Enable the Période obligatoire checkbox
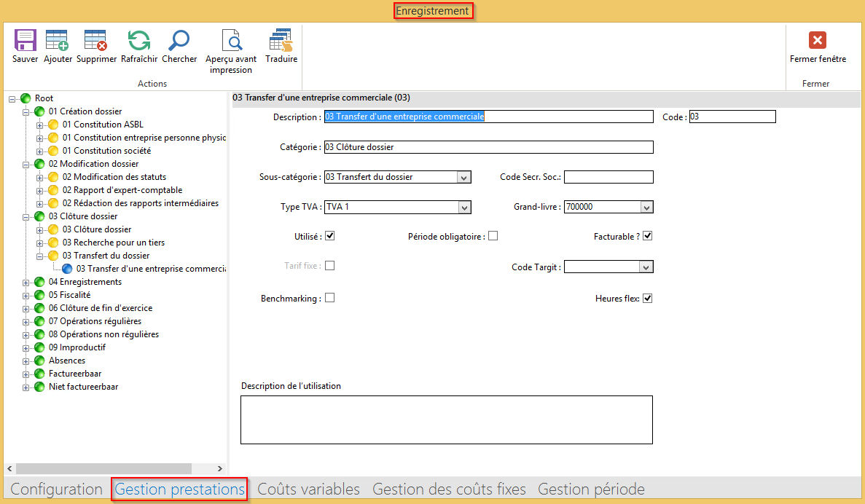Viewport: 865px width, 504px height. 493,236
